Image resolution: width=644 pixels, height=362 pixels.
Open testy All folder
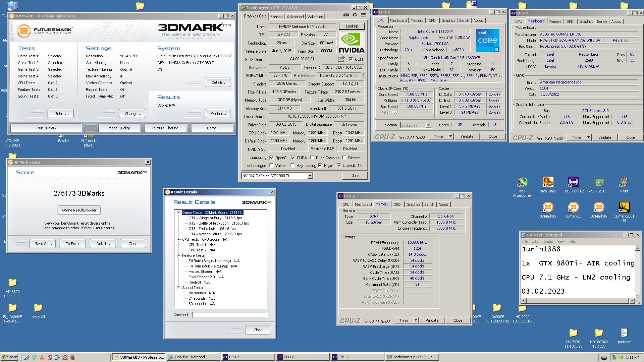(x=38, y=311)
